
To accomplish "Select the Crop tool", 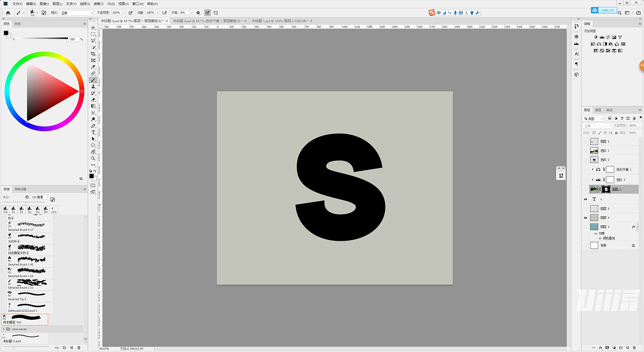I will coord(93,54).
